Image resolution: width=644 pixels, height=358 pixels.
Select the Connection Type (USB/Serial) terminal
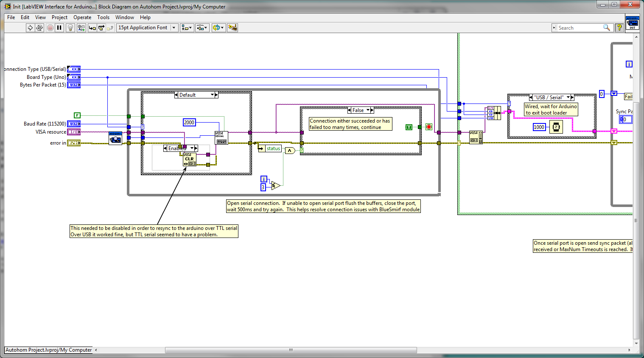pos(74,69)
